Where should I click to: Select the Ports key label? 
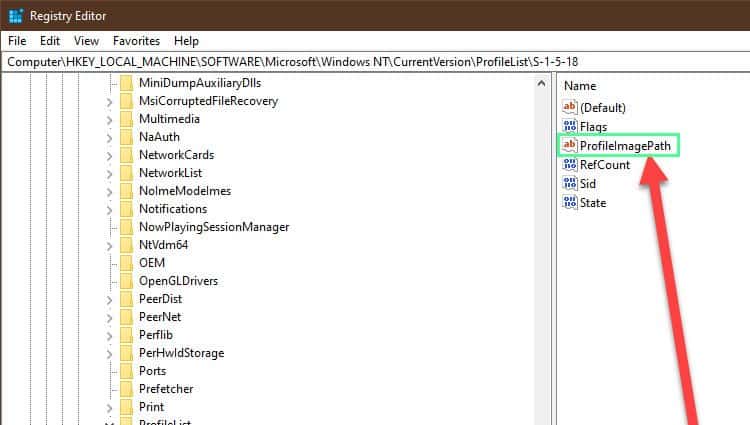153,371
